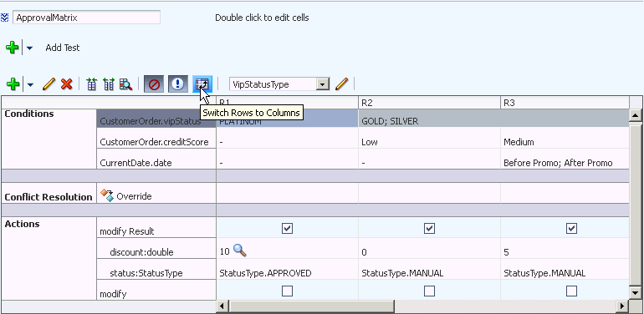The height and width of the screenshot is (314, 644).
Task: Click the red circle-slash toolbar icon
Action: pyautogui.click(x=154, y=84)
